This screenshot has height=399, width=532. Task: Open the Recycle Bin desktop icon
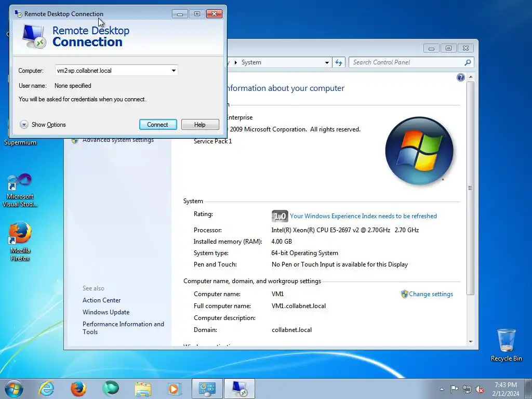[x=506, y=345]
